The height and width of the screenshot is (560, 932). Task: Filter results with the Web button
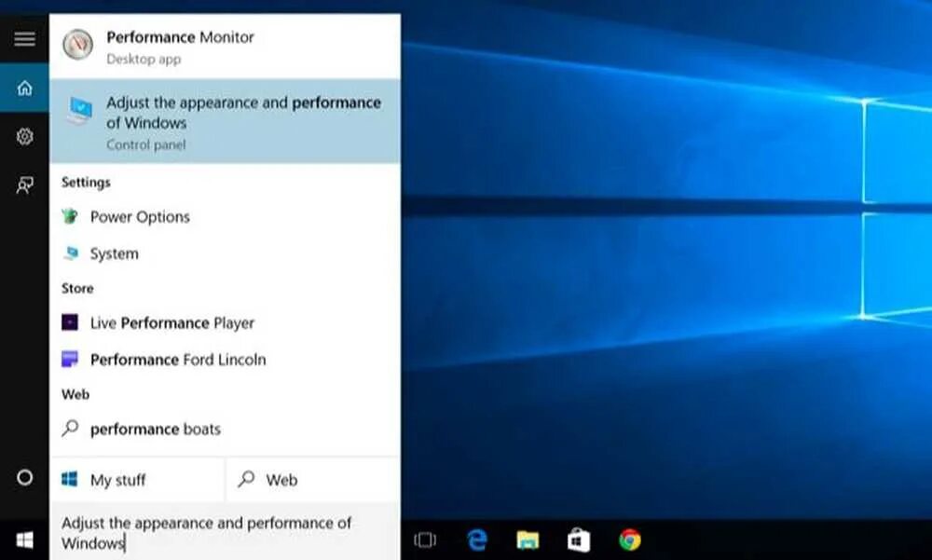pos(312,480)
